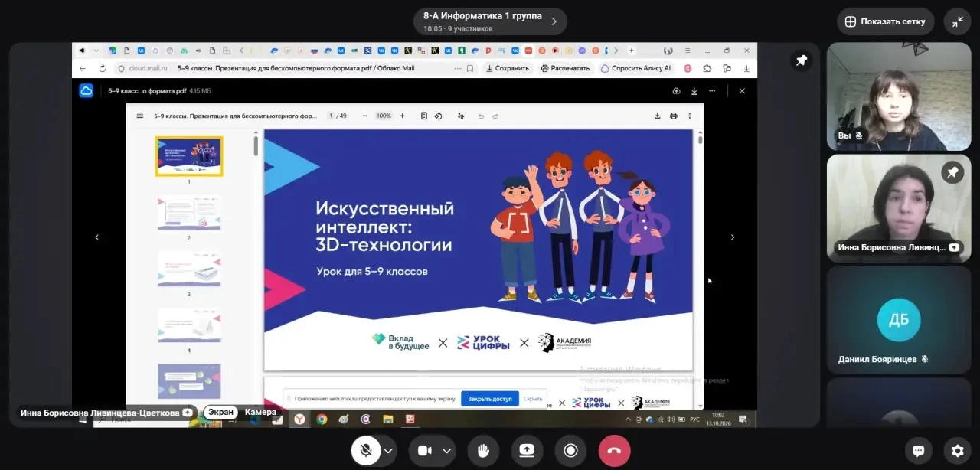
Task: Toggle pin on Инна Борисовна's video tile
Action: pyautogui.click(x=953, y=173)
